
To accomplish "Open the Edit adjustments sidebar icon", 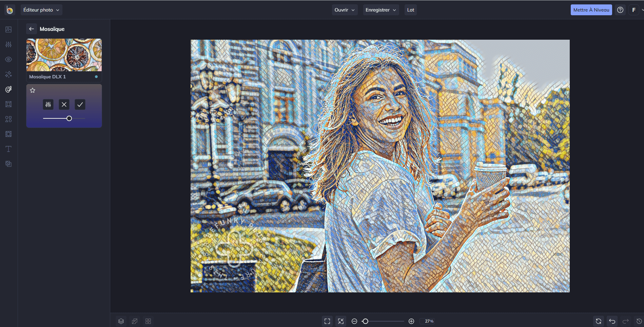I will click(x=8, y=44).
